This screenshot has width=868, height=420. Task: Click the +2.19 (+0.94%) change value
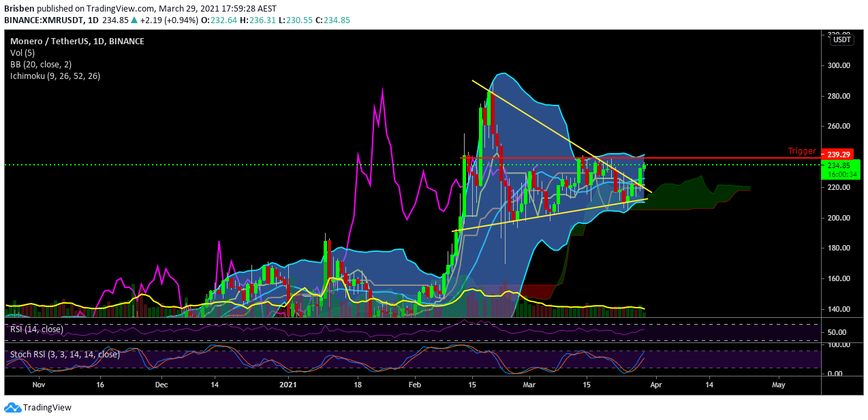coord(170,20)
